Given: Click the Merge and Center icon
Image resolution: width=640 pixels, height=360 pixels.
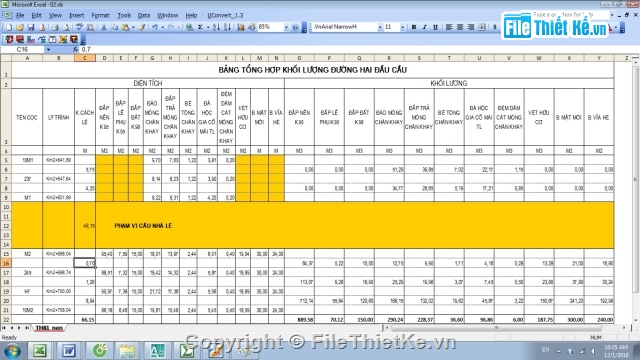Looking at the screenshot, I should (482, 27).
